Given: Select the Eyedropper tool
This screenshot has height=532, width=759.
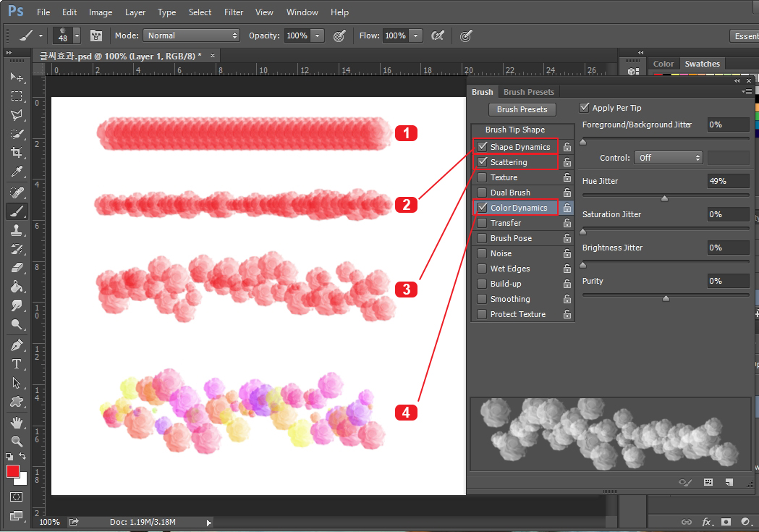Looking at the screenshot, I should tap(17, 172).
